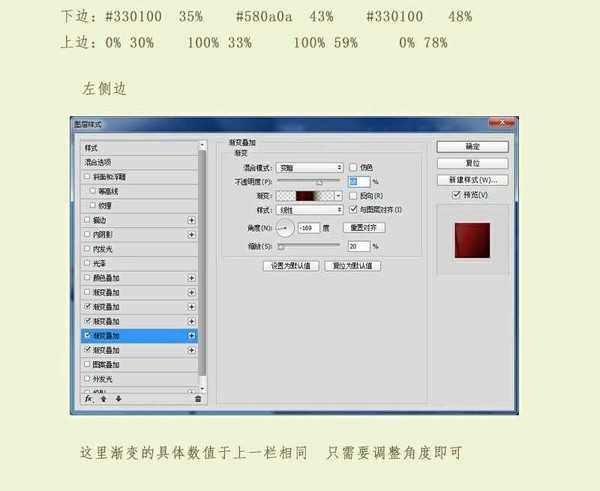Click the 复位 button
600x491 pixels.
tap(473, 163)
